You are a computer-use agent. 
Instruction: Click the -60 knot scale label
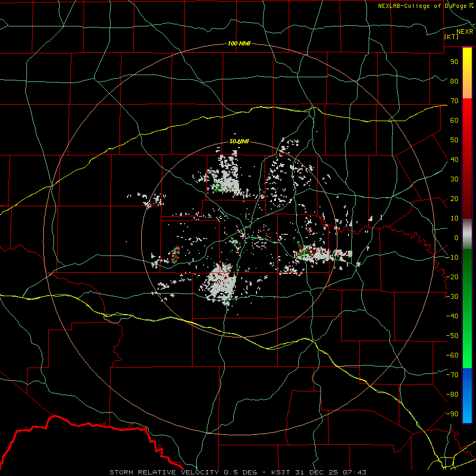click(x=452, y=355)
